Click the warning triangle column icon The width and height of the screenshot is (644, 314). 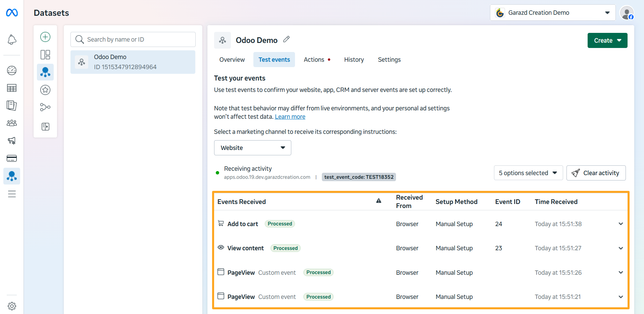tap(379, 201)
